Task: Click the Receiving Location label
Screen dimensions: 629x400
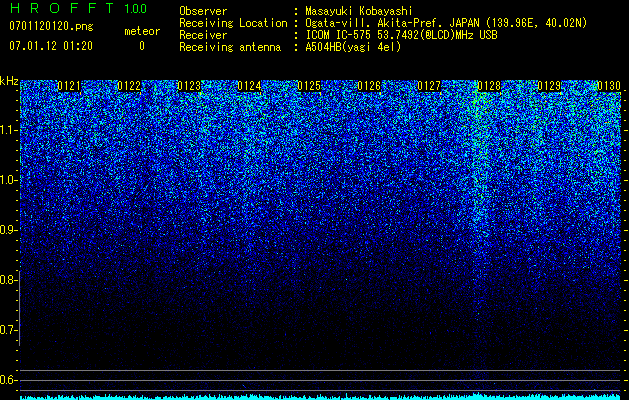Action: coord(233,23)
